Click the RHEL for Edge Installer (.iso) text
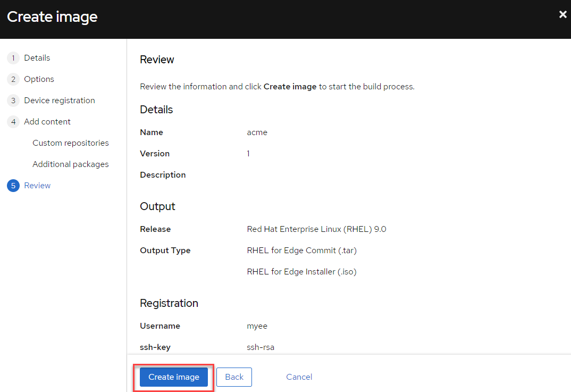The width and height of the screenshot is (571, 392). point(301,271)
